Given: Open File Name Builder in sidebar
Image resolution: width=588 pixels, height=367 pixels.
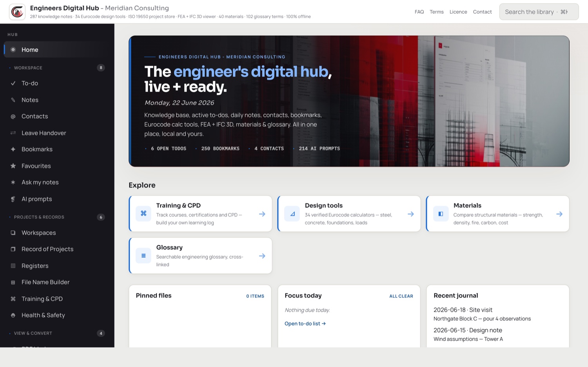Looking at the screenshot, I should (x=57, y=282).
